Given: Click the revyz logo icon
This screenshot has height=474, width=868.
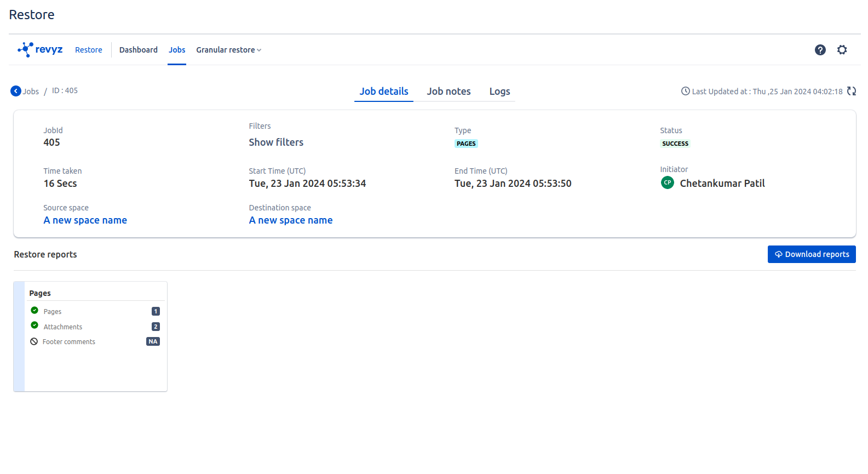Looking at the screenshot, I should 26,50.
